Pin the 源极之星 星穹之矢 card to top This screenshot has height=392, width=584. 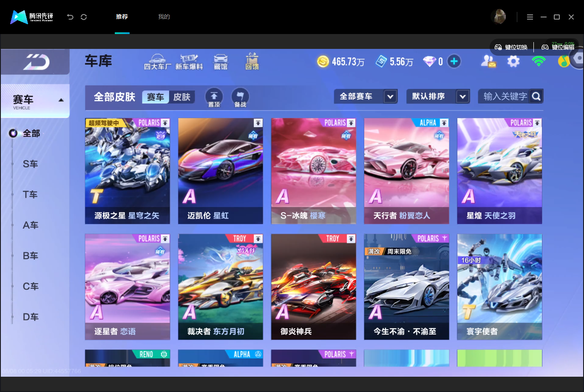pos(165,123)
